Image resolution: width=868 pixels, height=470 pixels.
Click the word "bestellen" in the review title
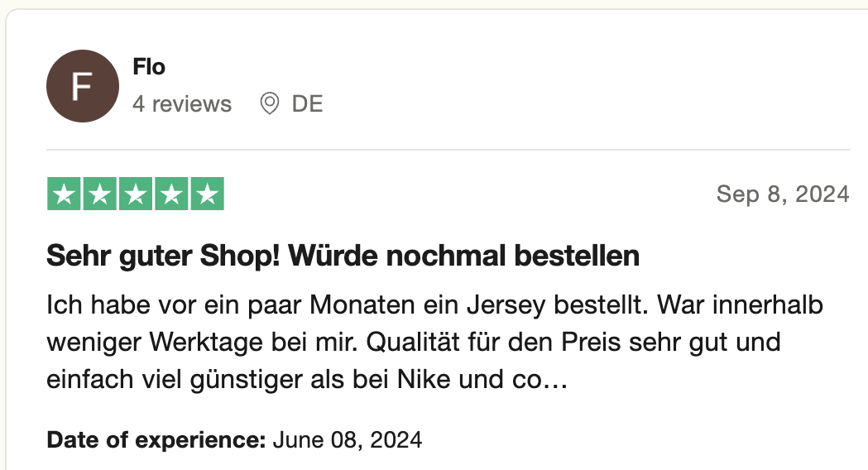[577, 256]
